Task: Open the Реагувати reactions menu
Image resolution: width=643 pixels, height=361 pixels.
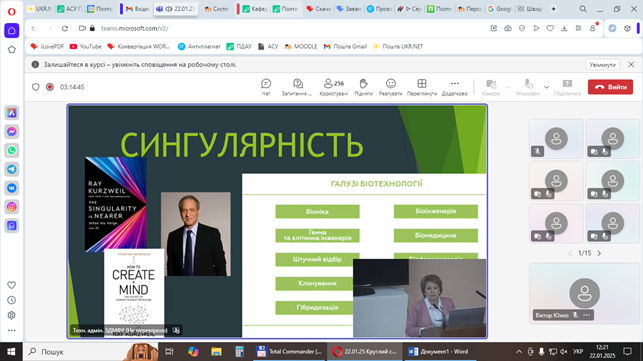Action: (x=390, y=87)
